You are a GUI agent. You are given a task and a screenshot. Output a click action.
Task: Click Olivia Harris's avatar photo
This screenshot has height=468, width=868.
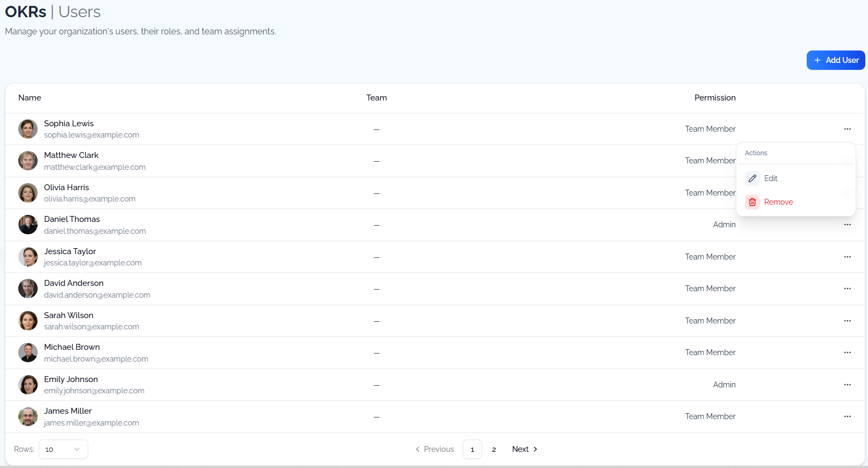point(28,193)
